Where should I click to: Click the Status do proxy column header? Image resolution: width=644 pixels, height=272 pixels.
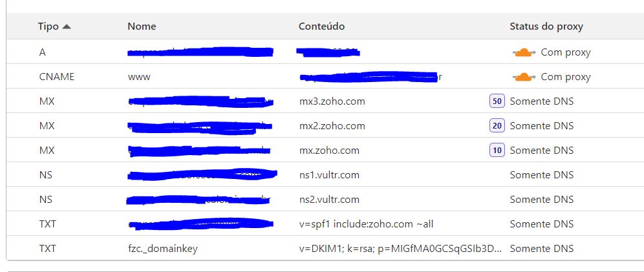(x=546, y=26)
